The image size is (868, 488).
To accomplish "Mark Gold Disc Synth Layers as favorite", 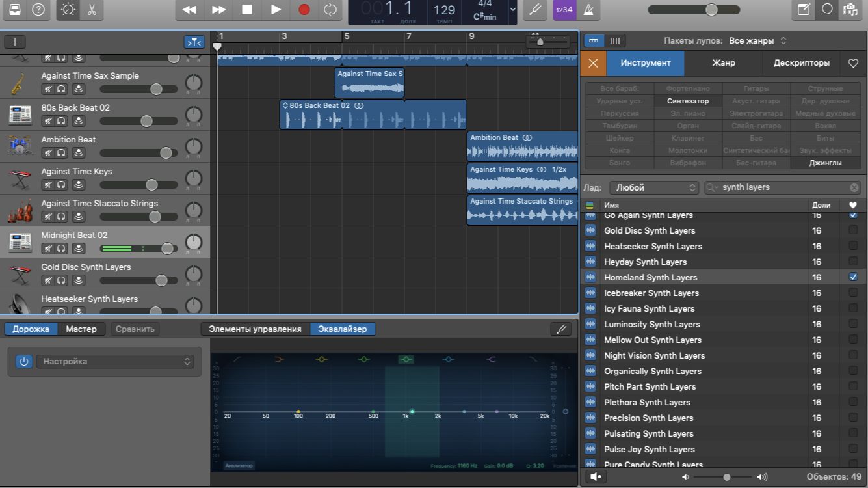I will [853, 230].
